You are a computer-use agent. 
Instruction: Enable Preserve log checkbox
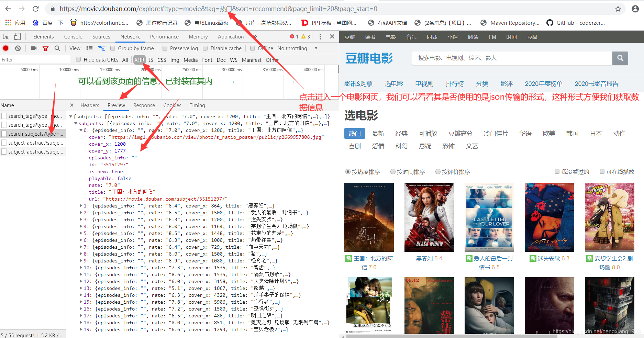[x=165, y=48]
